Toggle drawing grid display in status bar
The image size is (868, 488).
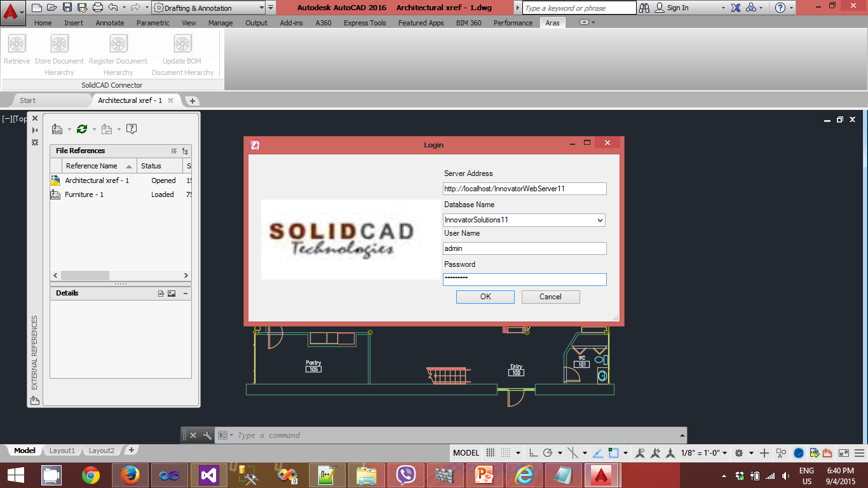point(491,453)
